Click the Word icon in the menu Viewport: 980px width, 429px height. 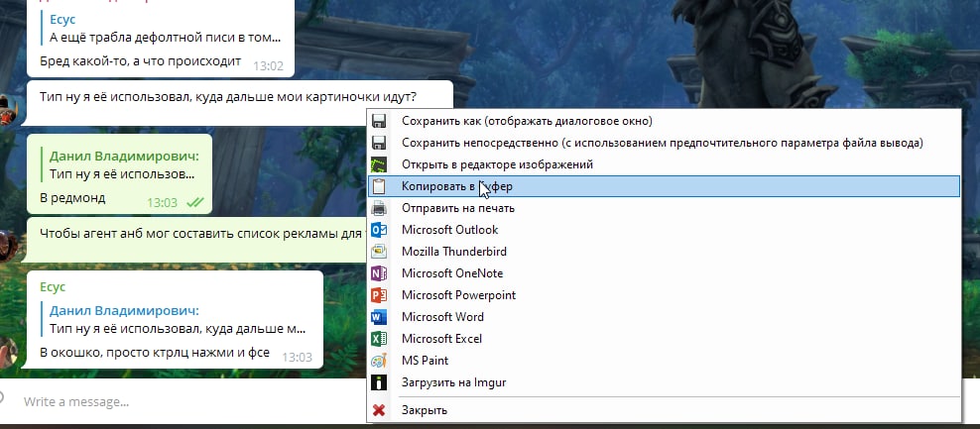(x=379, y=317)
